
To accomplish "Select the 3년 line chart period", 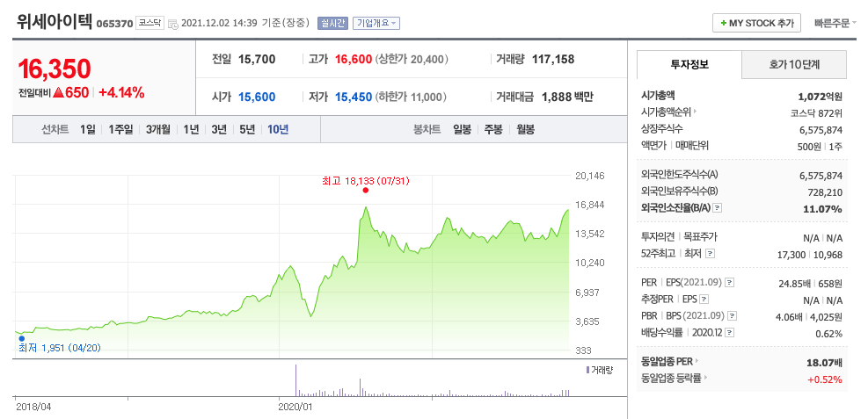I will [219, 130].
